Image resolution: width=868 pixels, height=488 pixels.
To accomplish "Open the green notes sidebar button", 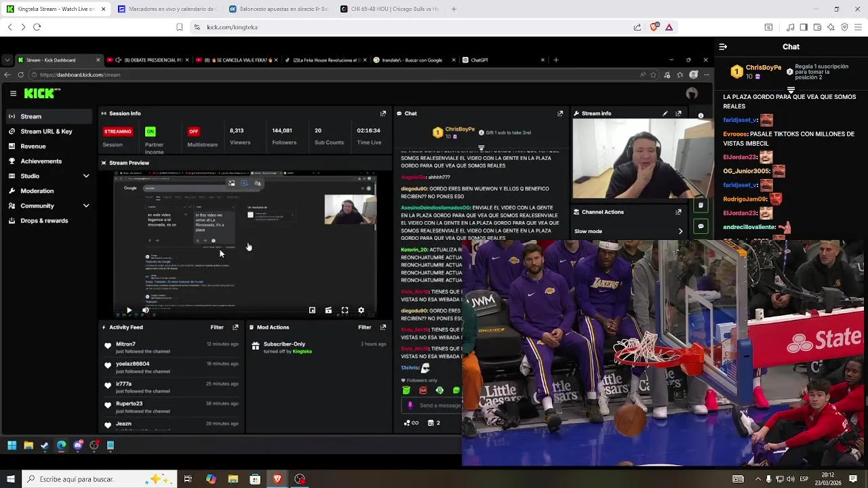I will (x=701, y=205).
